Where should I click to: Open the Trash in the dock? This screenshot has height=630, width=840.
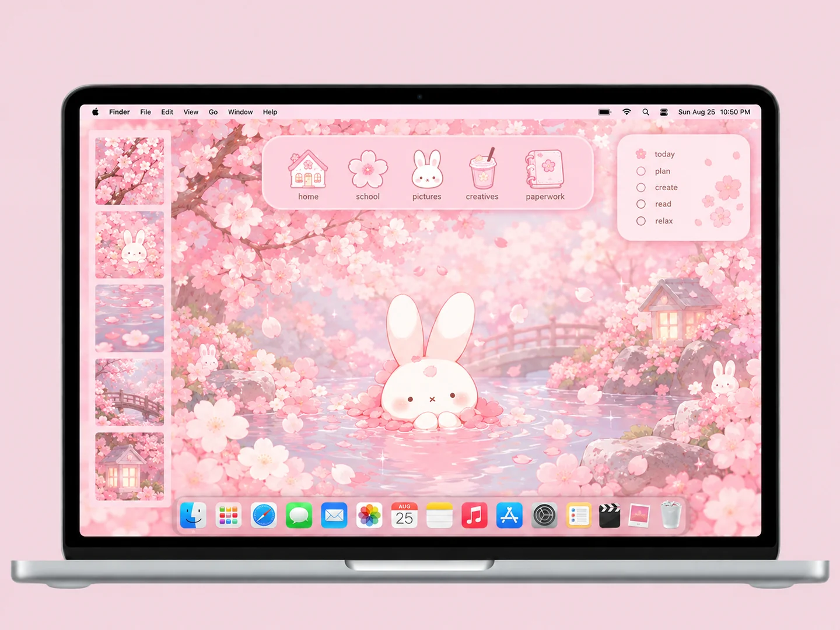pyautogui.click(x=671, y=514)
